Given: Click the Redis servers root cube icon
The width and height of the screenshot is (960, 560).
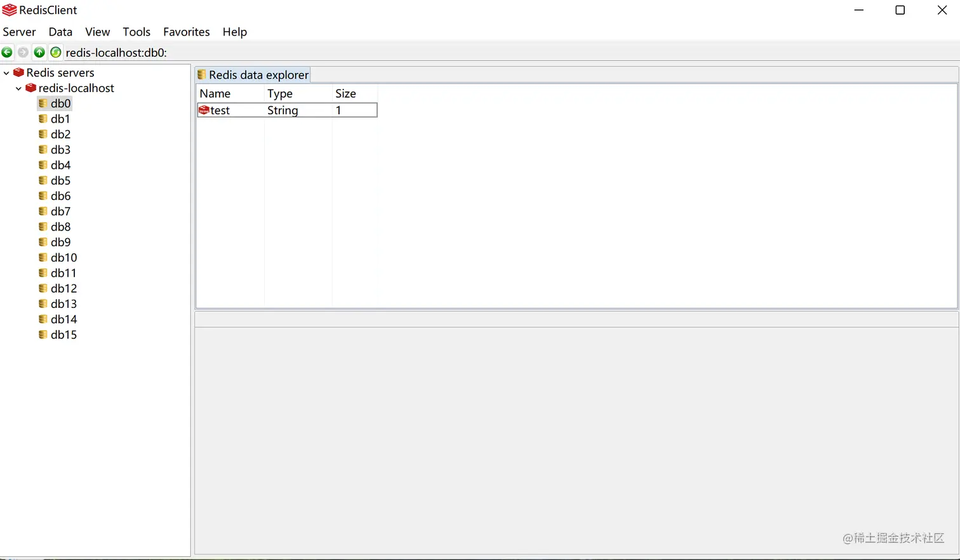Looking at the screenshot, I should tap(18, 72).
